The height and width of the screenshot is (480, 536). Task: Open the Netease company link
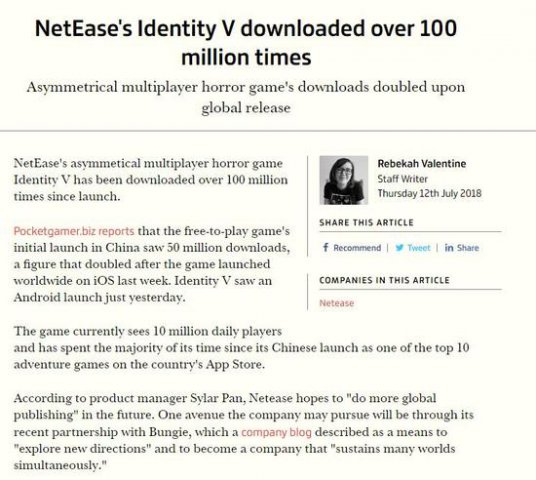336,303
